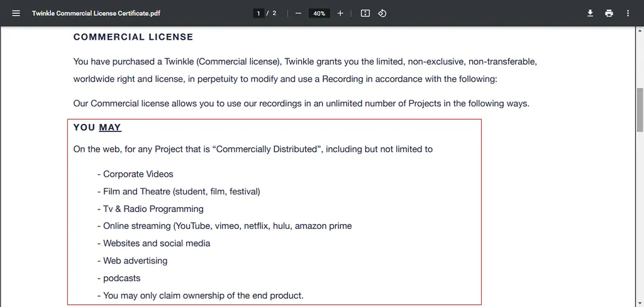
Task: Print the license certificate
Action: pos(609,13)
